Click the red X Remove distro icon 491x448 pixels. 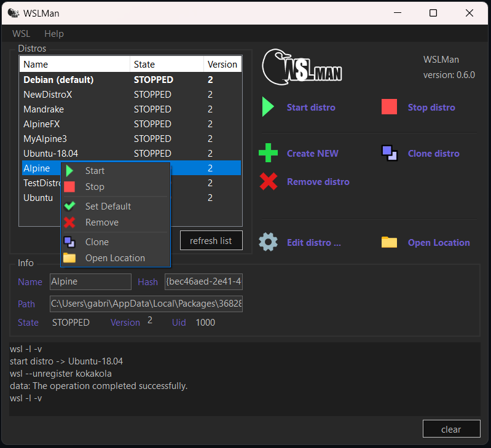coord(268,182)
